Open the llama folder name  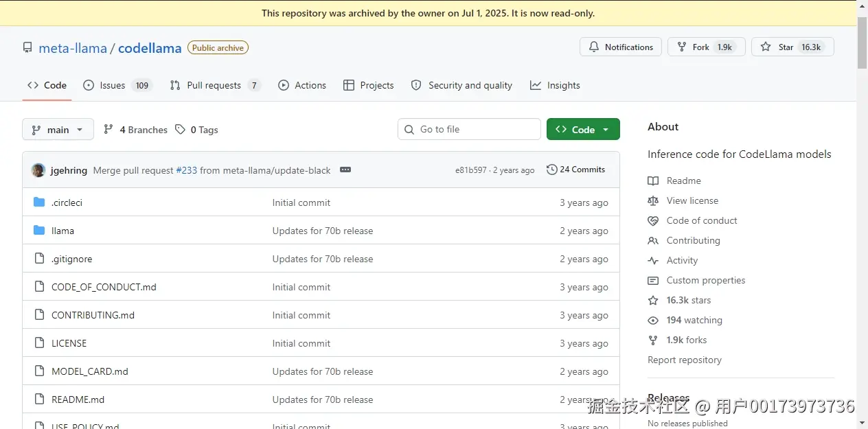62,231
